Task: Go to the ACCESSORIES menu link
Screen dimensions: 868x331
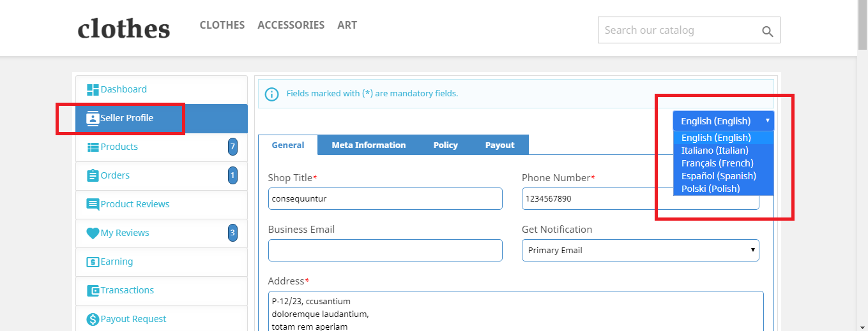Action: (x=291, y=26)
